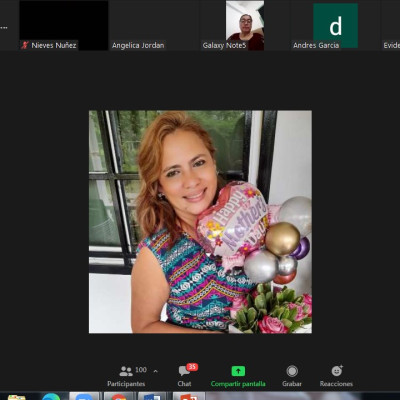
Task: Click the green Compartir pantalla icon
Action: tap(238, 371)
